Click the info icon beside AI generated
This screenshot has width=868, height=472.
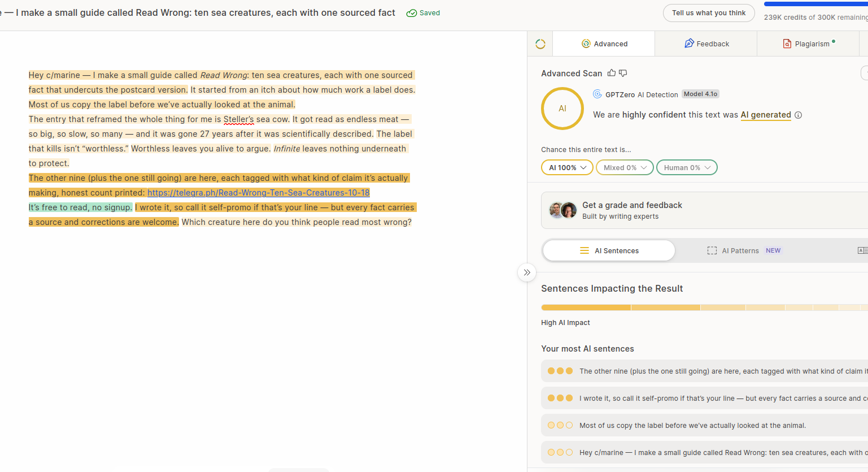(x=798, y=115)
